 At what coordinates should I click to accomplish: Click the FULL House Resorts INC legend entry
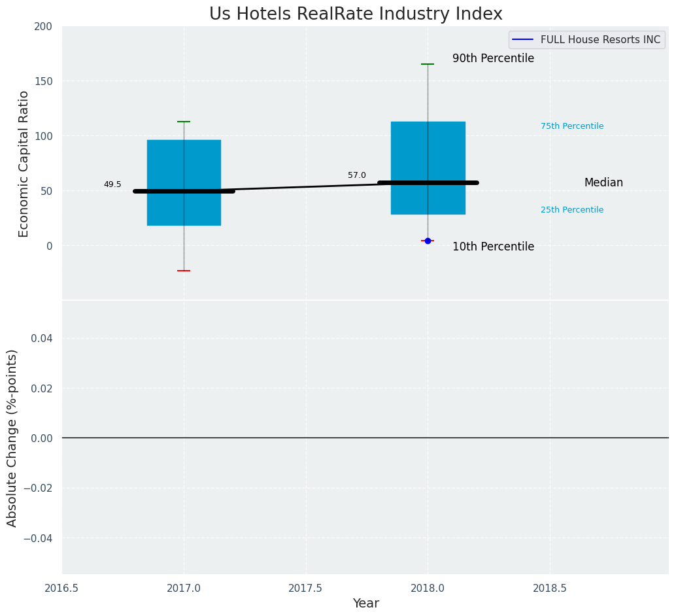coord(586,40)
